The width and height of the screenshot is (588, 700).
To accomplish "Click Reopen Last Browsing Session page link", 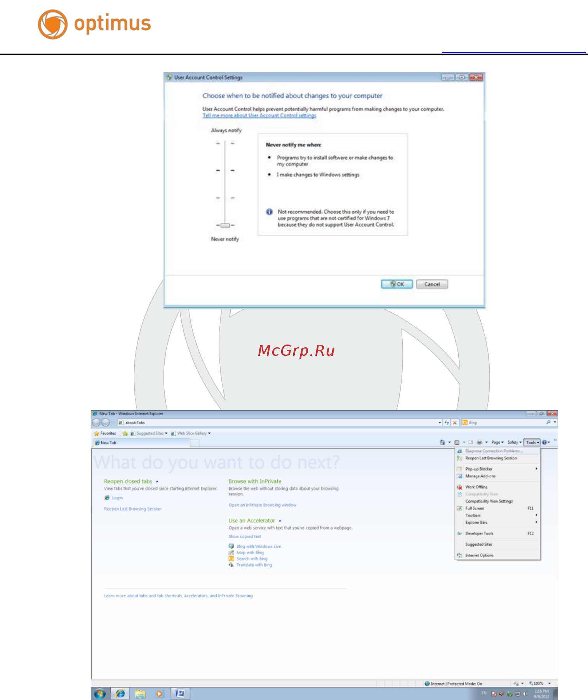I will [x=133, y=509].
